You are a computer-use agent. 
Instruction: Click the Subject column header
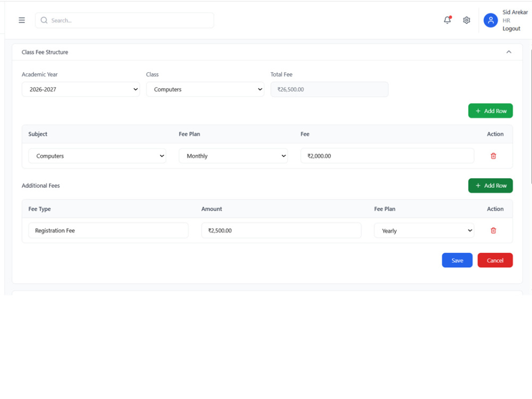[x=38, y=134]
